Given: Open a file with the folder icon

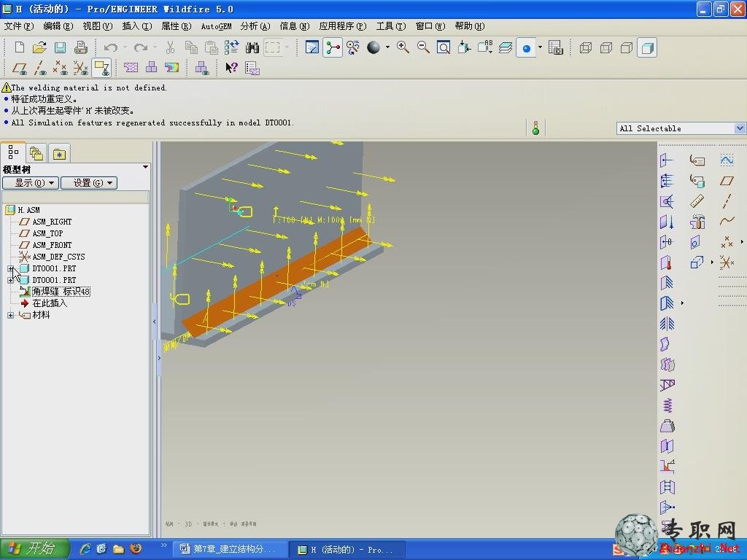Looking at the screenshot, I should (x=39, y=47).
